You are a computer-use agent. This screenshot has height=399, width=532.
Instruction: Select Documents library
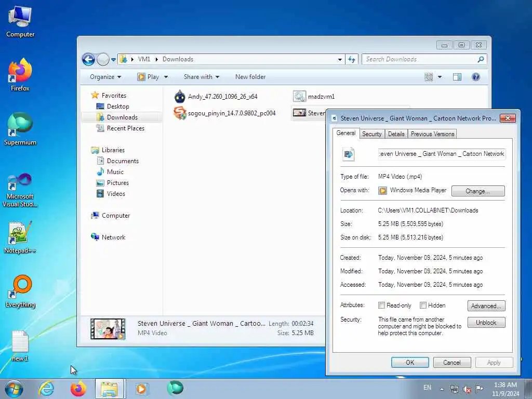(x=118, y=161)
